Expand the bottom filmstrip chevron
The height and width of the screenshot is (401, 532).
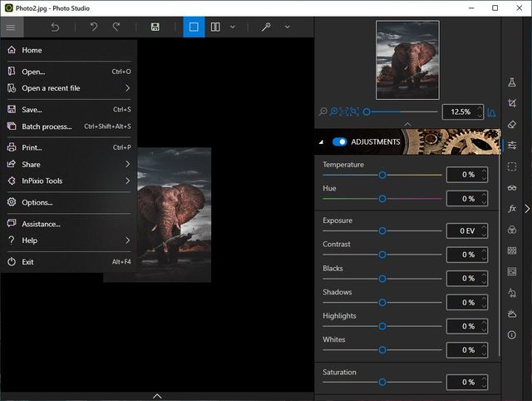(157, 396)
